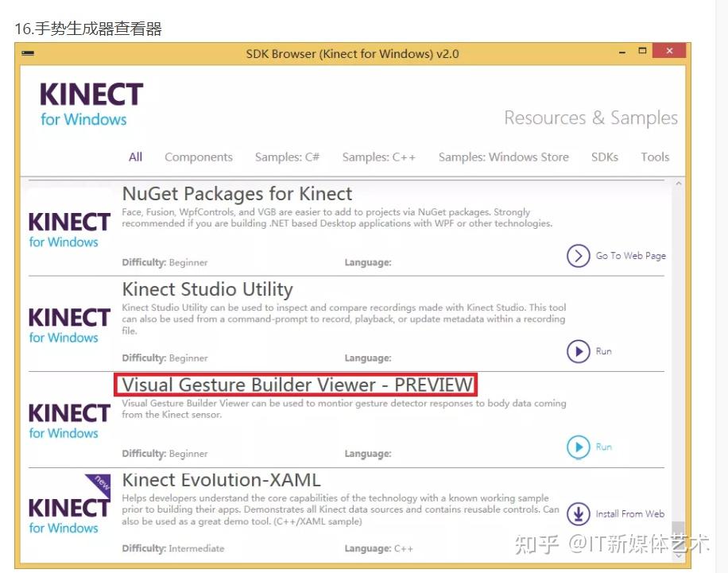Open Visual Gesture Builder Viewer - PREVIEW title
The height and width of the screenshot is (573, 728).
[x=296, y=385]
